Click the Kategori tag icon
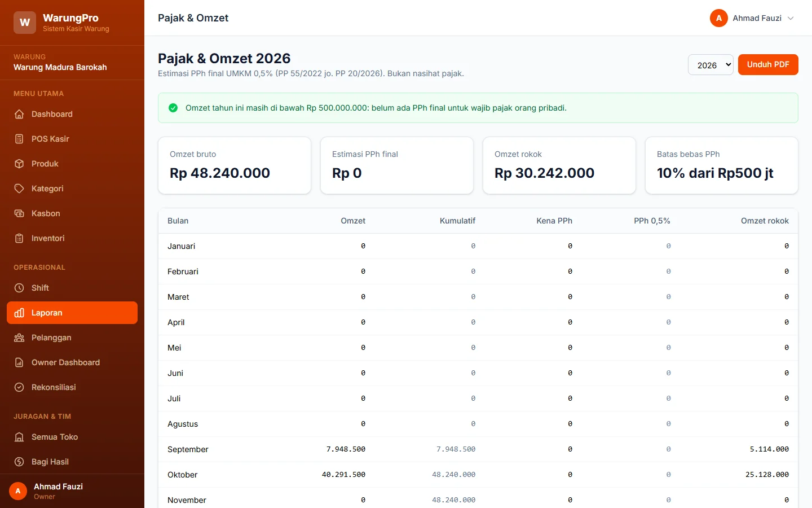This screenshot has height=508, width=812. (19, 189)
